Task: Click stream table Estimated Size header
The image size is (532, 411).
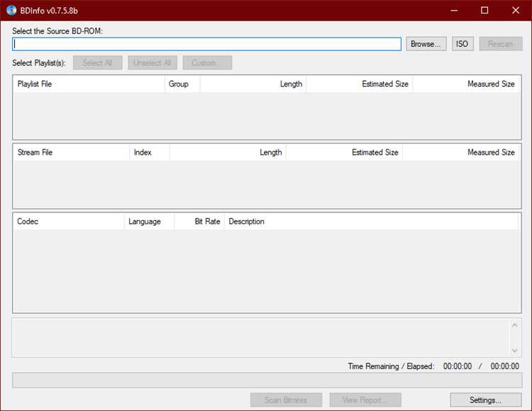Action: tap(344, 152)
